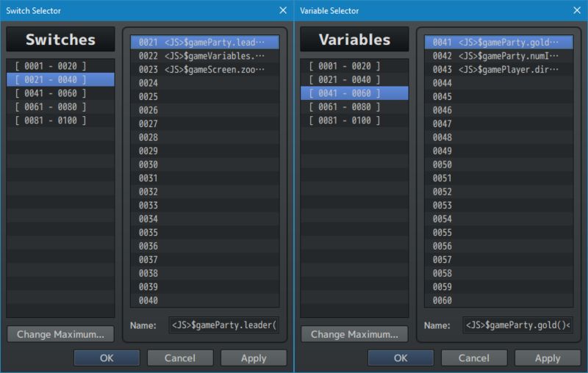
Task: Edit the variable Name input field
Action: (x=517, y=325)
